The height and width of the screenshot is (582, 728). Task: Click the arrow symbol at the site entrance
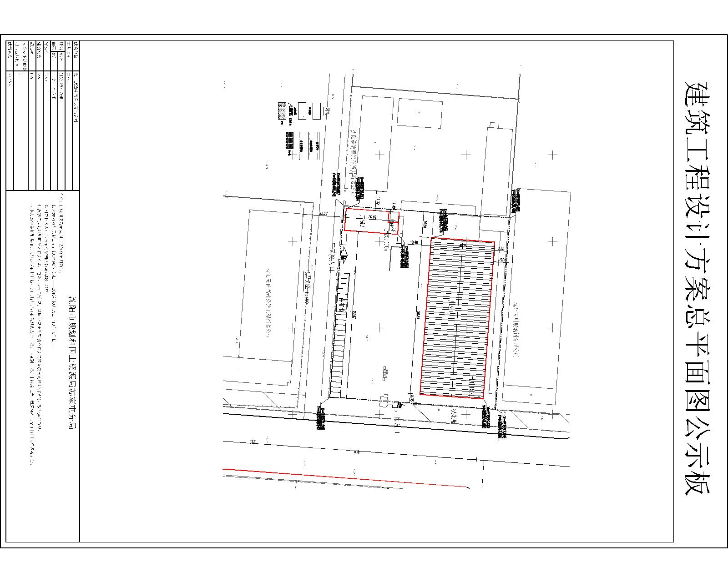pyautogui.click(x=344, y=256)
